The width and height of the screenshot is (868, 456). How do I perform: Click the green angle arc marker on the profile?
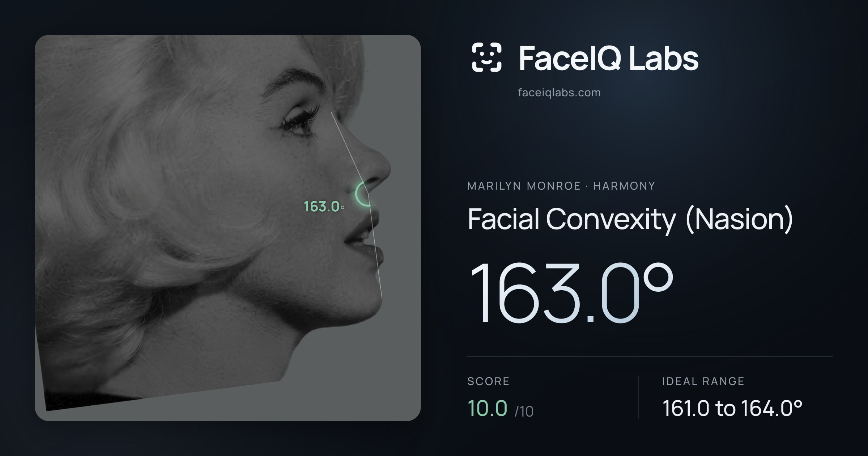click(363, 194)
